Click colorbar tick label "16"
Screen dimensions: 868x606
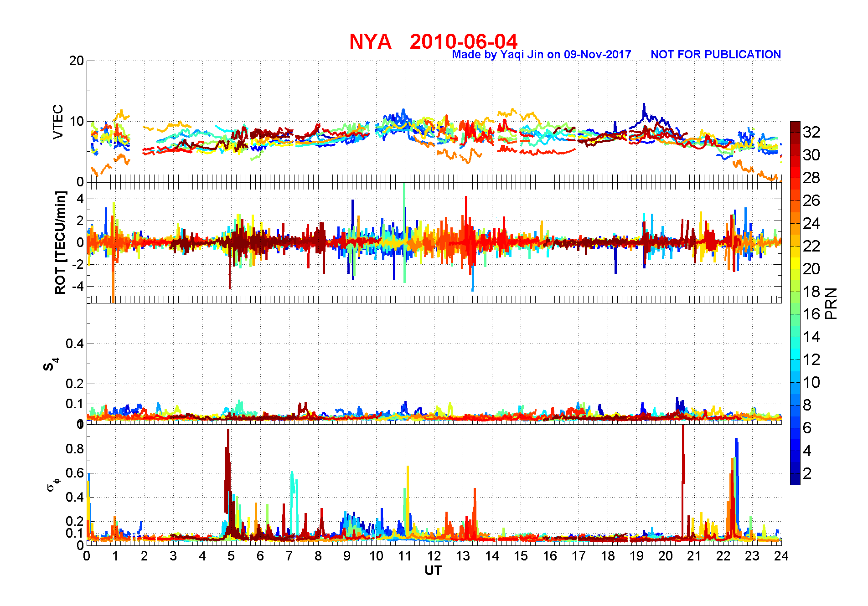click(811, 314)
